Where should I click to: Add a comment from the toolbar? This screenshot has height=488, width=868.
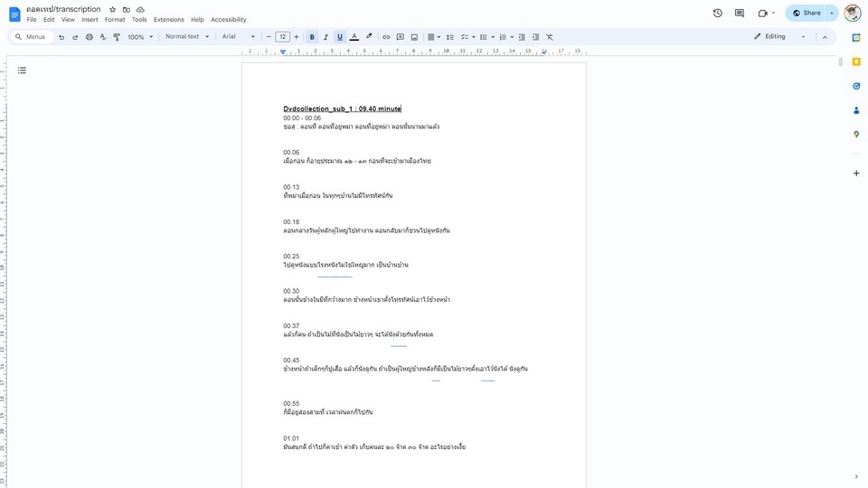(400, 37)
